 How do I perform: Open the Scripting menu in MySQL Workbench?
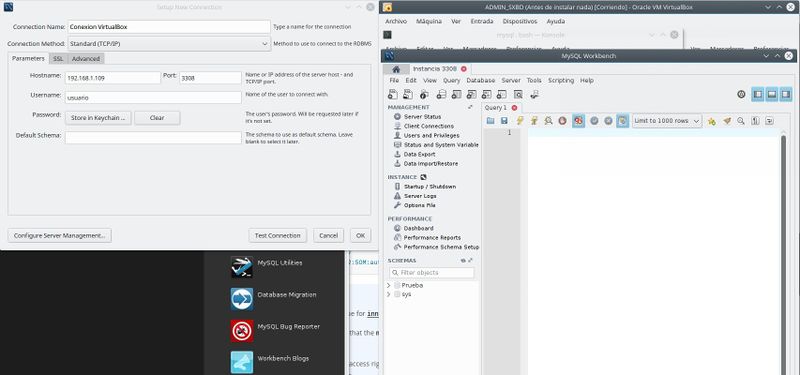[x=561, y=81]
